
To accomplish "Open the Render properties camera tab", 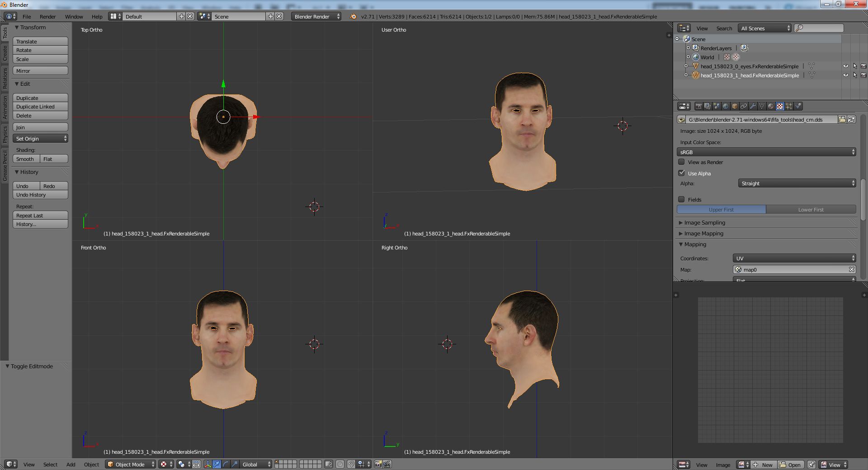I will [698, 106].
